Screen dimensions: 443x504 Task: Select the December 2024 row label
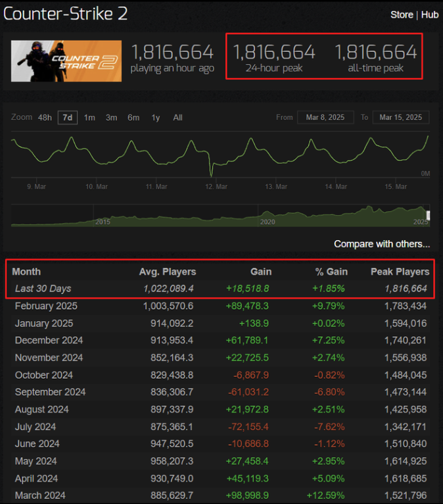[49, 340]
